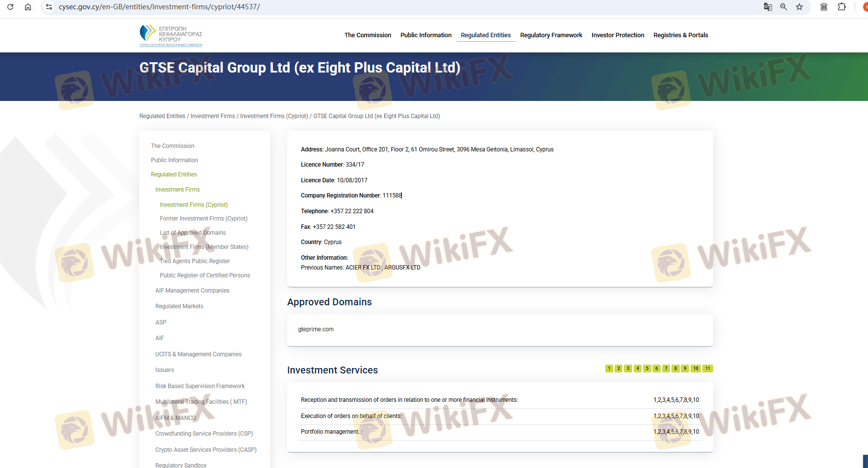
Task: Open AIFM & MANCO sidebar link
Action: [175, 418]
